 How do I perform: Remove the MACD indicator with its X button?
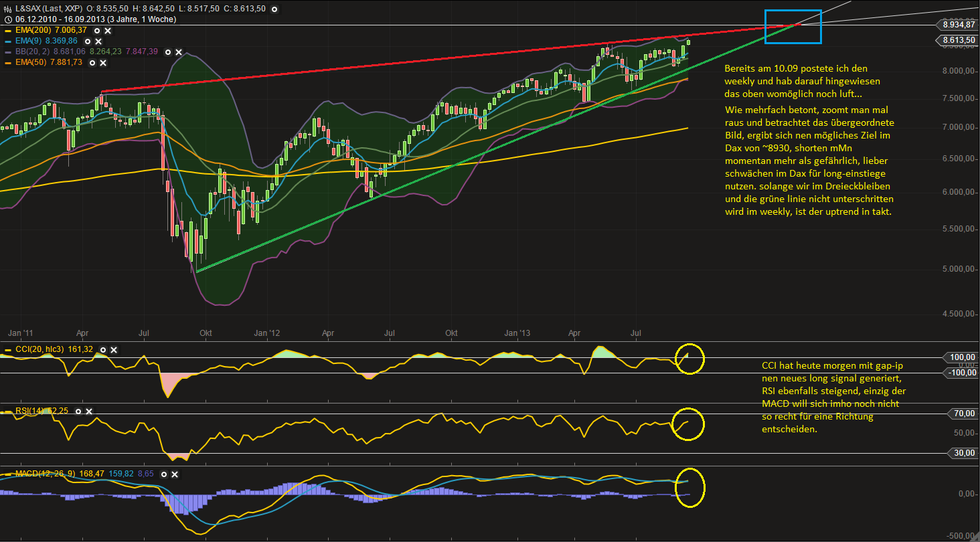[x=175, y=474]
